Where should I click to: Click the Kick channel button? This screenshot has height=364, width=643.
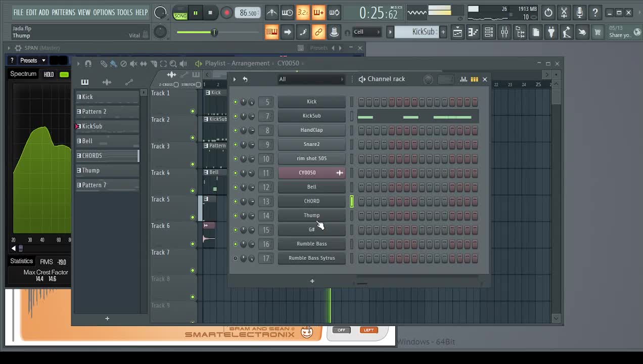[312, 102]
